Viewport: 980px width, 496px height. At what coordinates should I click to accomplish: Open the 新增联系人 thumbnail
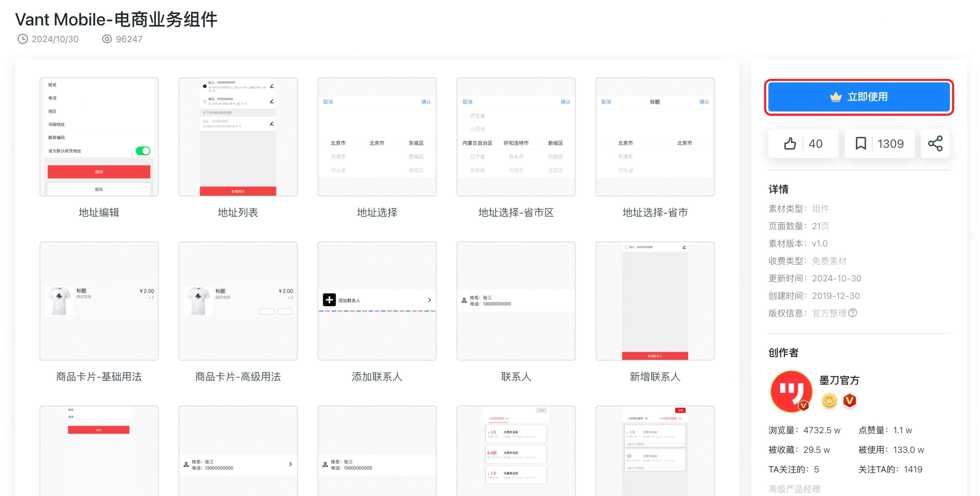pyautogui.click(x=655, y=301)
